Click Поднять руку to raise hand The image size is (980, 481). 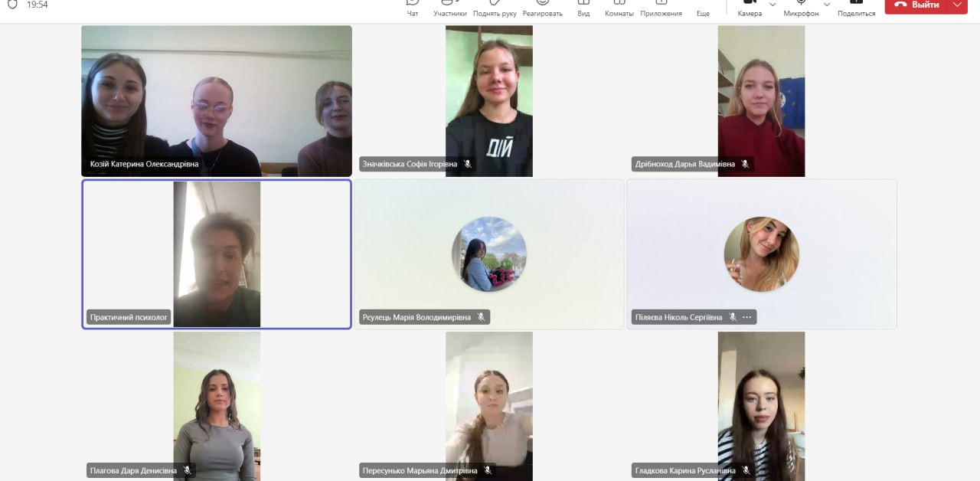(x=495, y=8)
